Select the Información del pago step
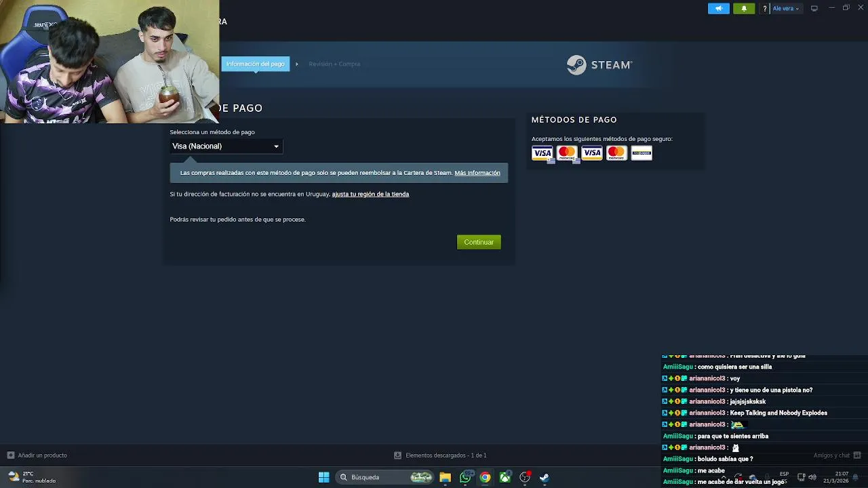Image resolution: width=868 pixels, height=488 pixels. (x=256, y=64)
